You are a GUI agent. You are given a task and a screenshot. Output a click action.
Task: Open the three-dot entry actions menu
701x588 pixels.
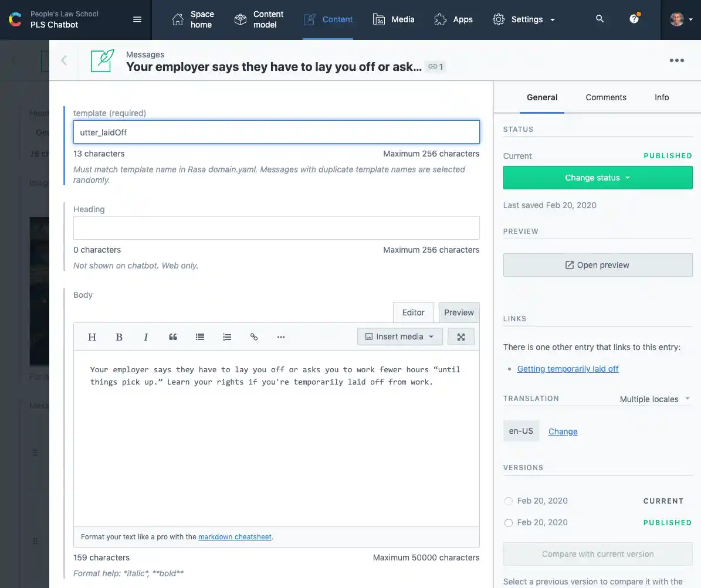pyautogui.click(x=676, y=60)
